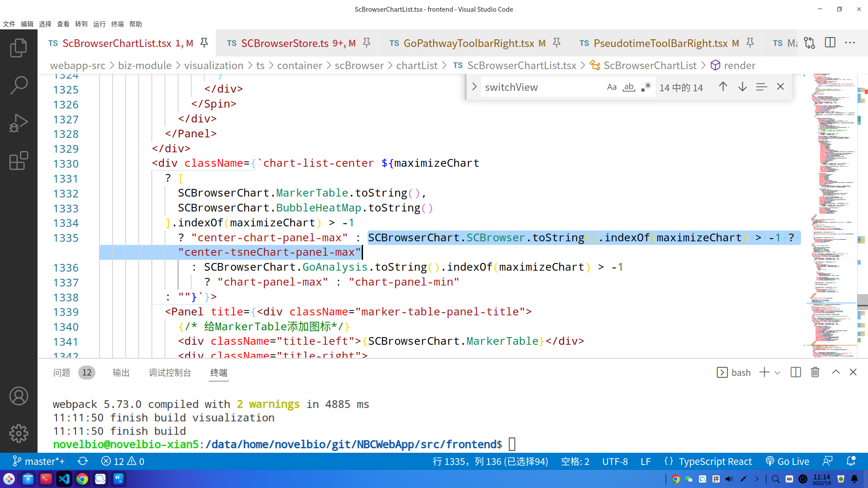Open the Explorer view in activity bar
Viewport: 868px width, 488px height.
click(19, 47)
